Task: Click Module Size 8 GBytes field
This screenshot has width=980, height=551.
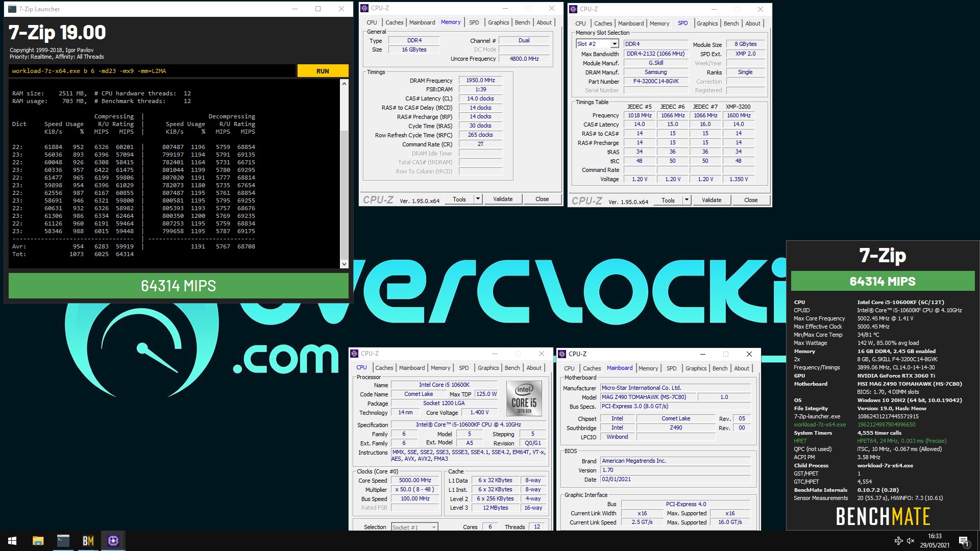Action: 746,44
